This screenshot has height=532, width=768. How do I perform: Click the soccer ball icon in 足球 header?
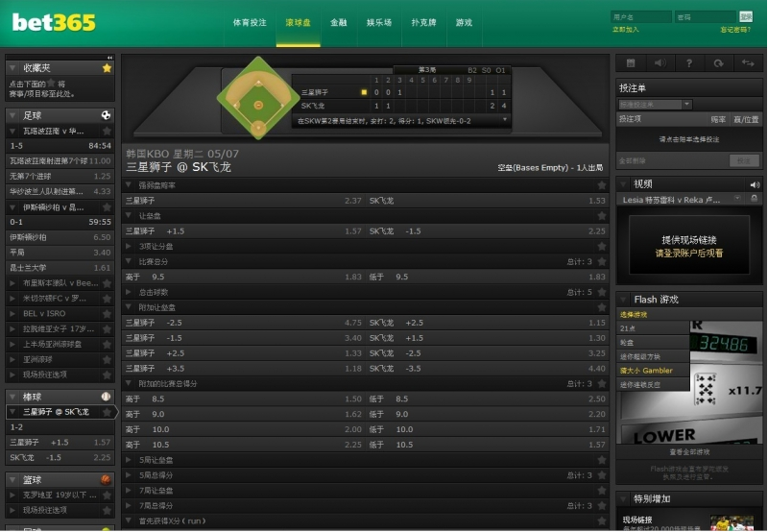point(106,115)
